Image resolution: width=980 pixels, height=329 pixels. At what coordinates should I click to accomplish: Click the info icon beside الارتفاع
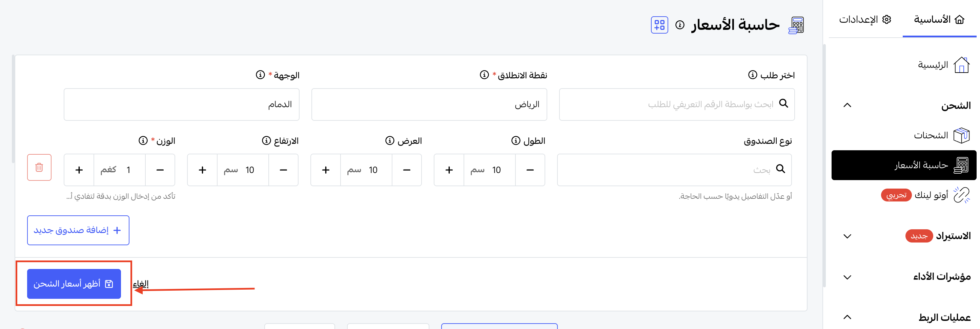pyautogui.click(x=266, y=140)
